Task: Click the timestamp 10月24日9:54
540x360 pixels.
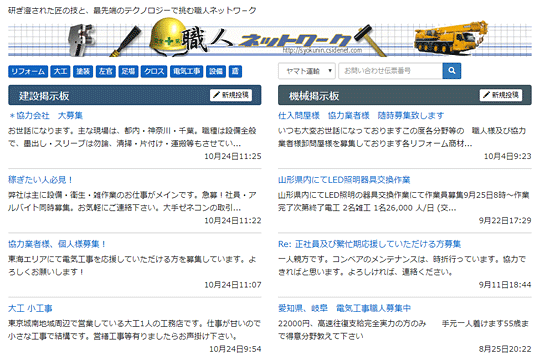Action: pos(235,349)
